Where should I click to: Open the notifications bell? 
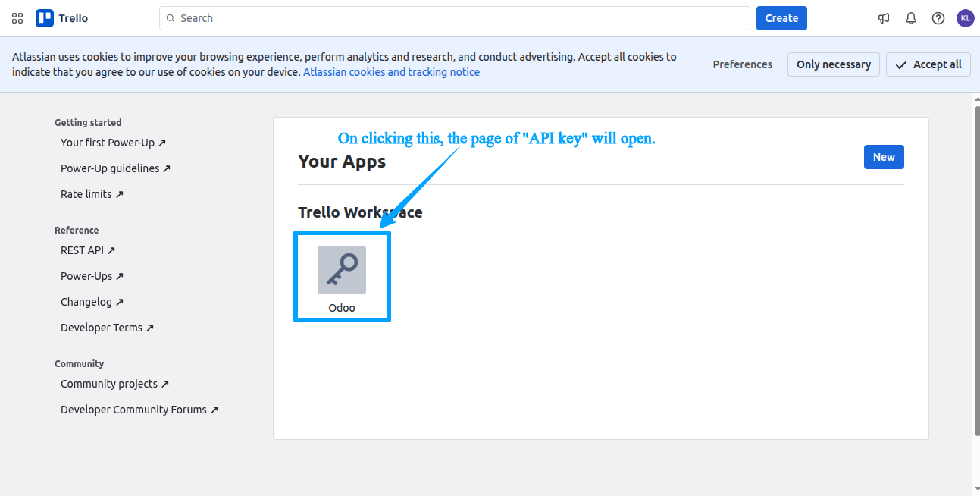(x=911, y=18)
